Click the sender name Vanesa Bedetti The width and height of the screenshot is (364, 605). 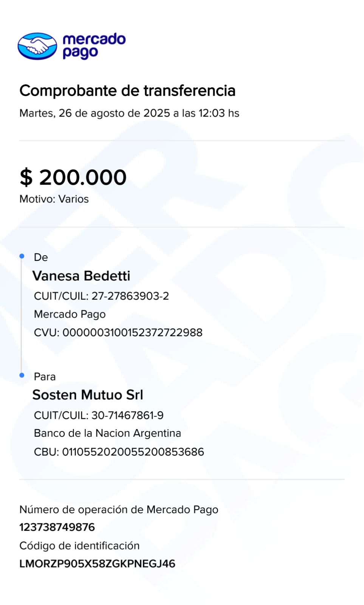tap(81, 276)
